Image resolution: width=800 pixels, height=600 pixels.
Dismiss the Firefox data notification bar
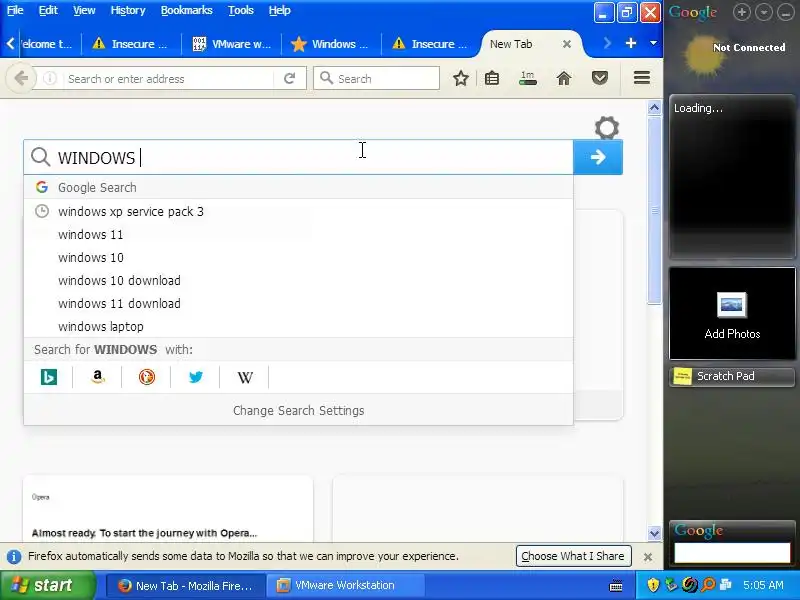tap(648, 557)
